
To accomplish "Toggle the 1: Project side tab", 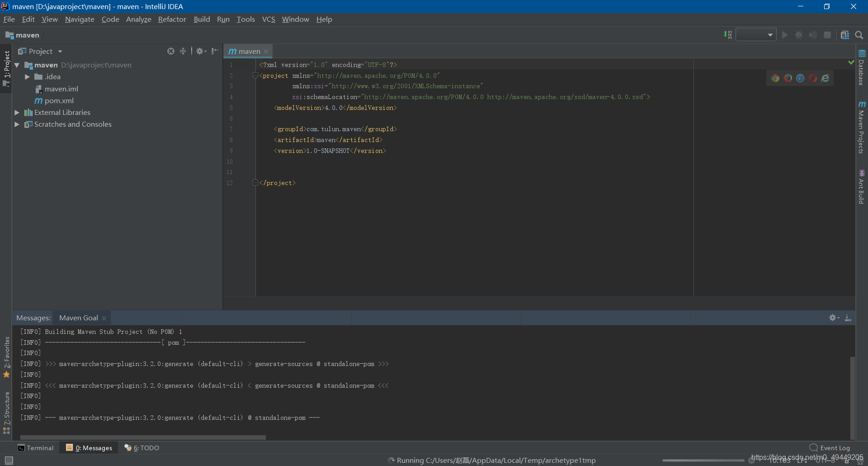I will (x=6, y=68).
